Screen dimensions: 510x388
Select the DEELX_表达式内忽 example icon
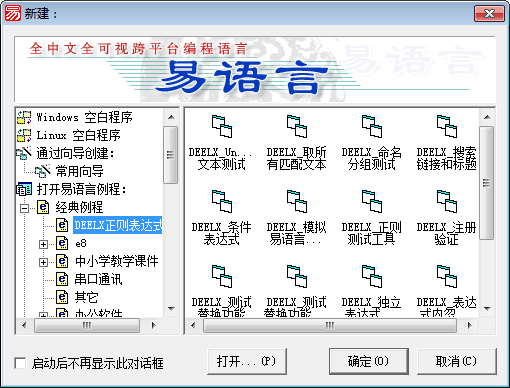click(447, 276)
